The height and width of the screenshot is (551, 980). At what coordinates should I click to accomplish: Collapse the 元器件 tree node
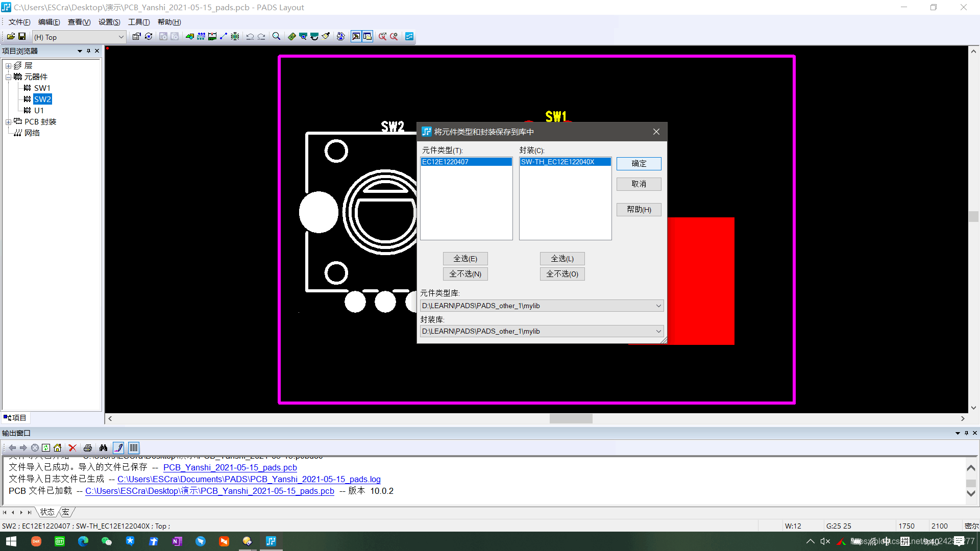pyautogui.click(x=8, y=77)
